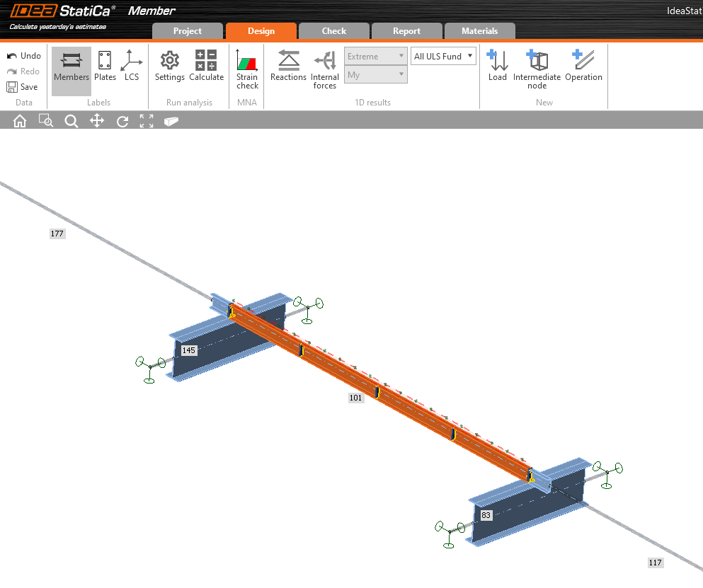
Task: Open the All ULS Fund combinations dropdown
Action: [x=443, y=55]
